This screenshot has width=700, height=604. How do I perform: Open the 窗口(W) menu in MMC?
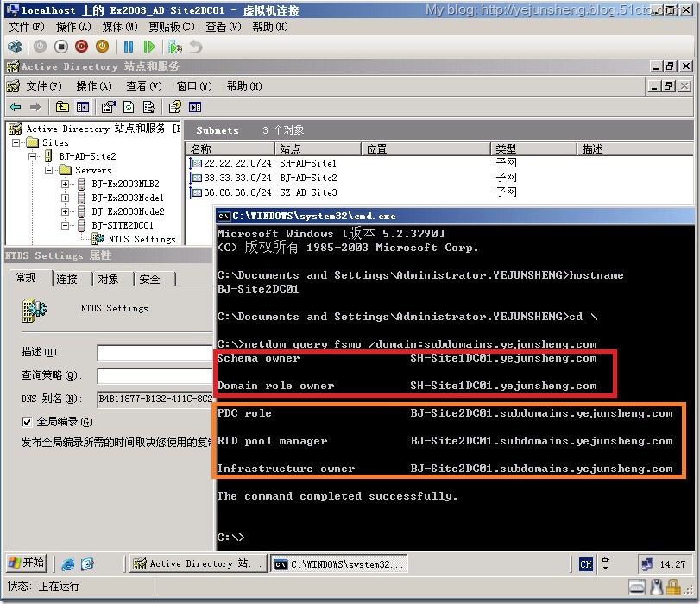tap(194, 86)
